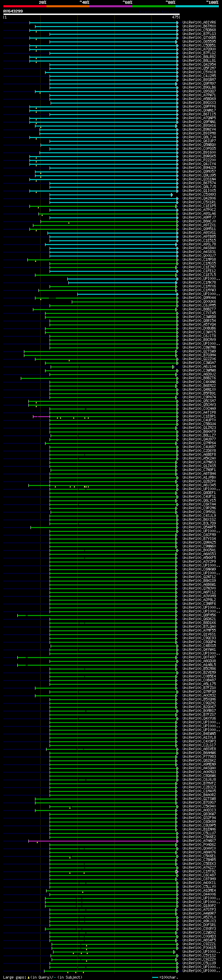Image resolution: width=222 pixels, height=980 pixels.
Task: Pick the UniRef100_C1MK78 hit
Action: tap(199, 282)
